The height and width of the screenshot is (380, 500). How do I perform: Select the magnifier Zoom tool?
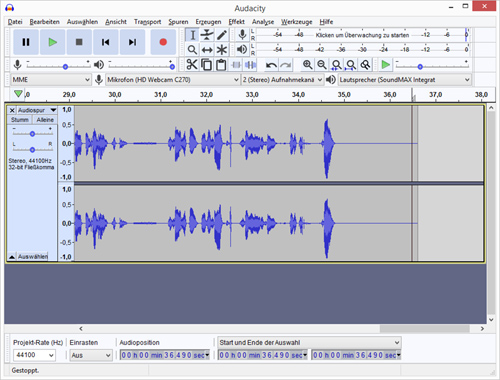[x=192, y=50]
